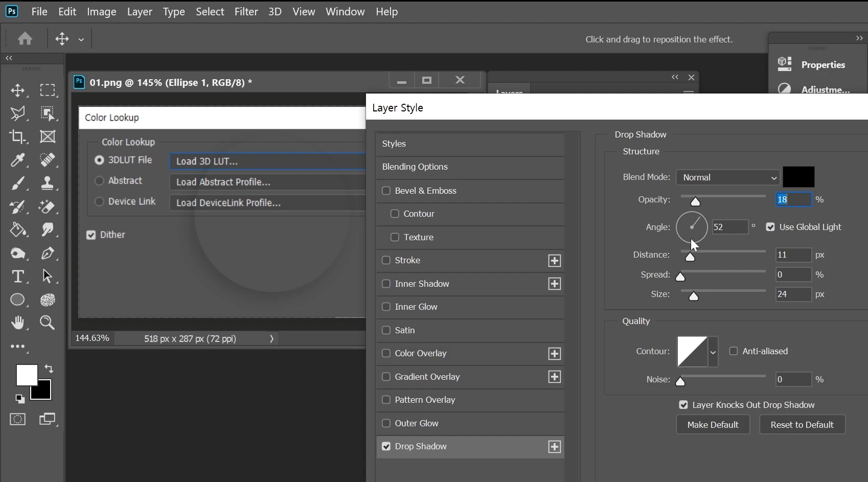868x482 pixels.
Task: Select the Eyedropper tool
Action: [18, 160]
